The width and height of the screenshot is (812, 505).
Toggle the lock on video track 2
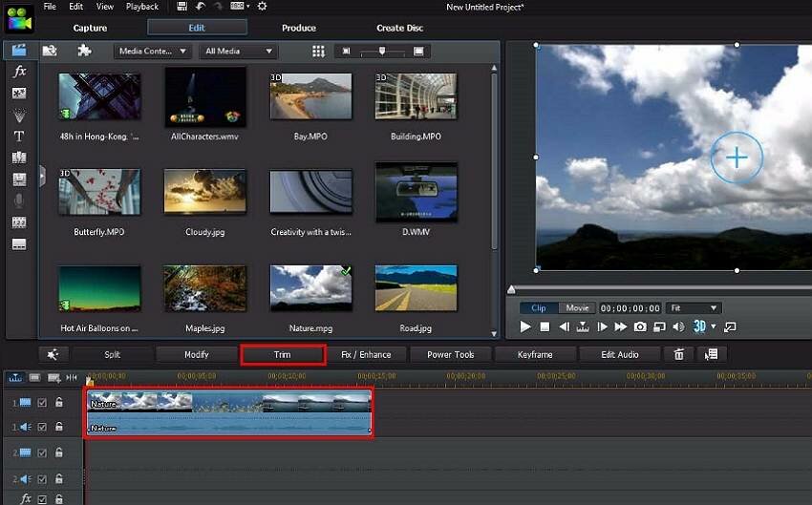(59, 452)
